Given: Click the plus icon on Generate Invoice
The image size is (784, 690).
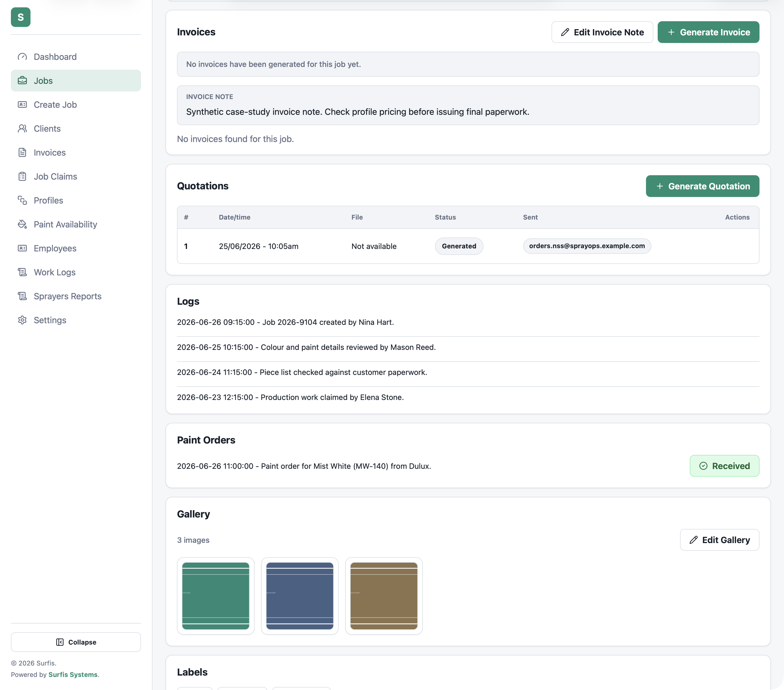Looking at the screenshot, I should (671, 32).
